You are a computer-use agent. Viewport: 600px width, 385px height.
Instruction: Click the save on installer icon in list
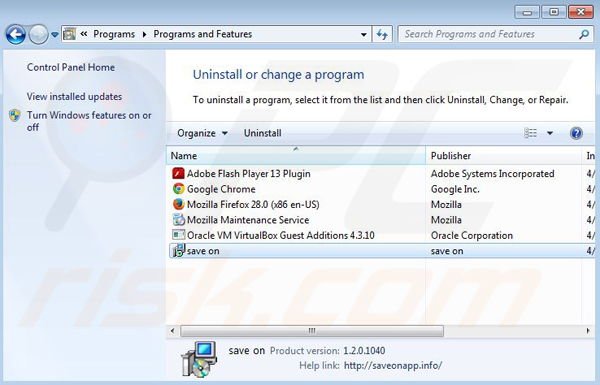(x=178, y=251)
